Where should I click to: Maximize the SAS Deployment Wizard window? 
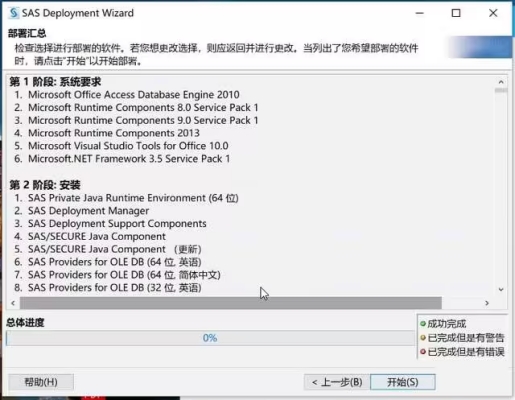(x=456, y=13)
